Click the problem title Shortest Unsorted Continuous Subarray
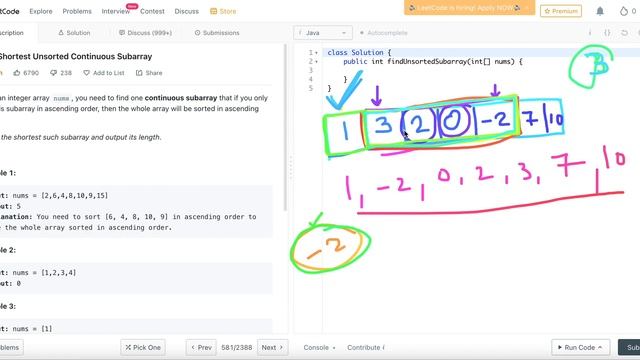 (x=76, y=56)
